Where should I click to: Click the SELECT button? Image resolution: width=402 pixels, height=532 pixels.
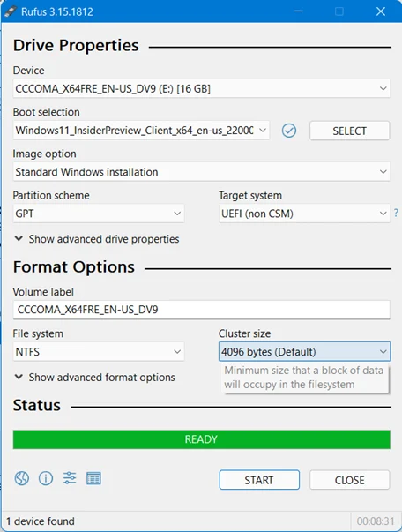(x=349, y=131)
